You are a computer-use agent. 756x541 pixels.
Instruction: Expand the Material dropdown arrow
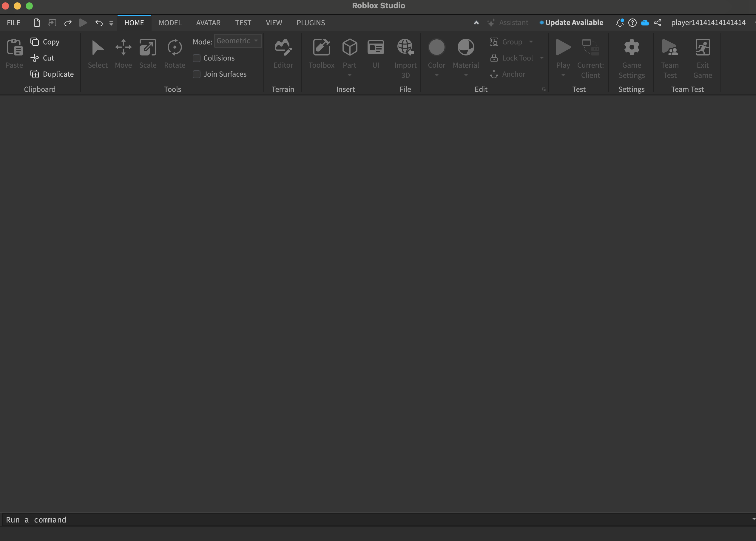(466, 75)
